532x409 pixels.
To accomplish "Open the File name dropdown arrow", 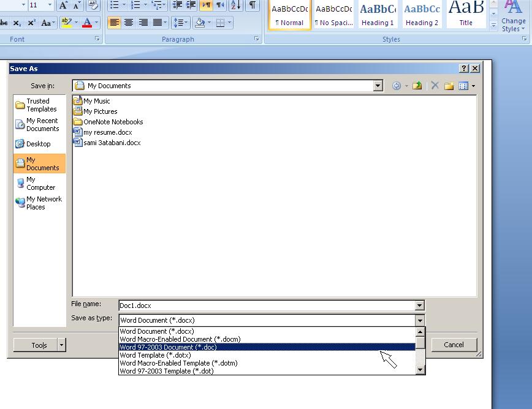I will [419, 306].
